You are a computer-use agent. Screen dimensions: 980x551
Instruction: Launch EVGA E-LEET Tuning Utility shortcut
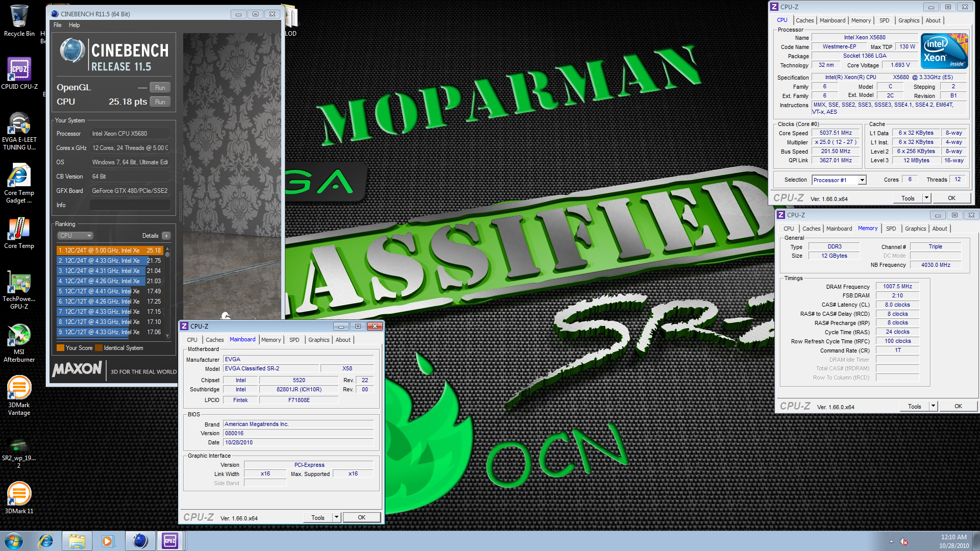point(19,131)
